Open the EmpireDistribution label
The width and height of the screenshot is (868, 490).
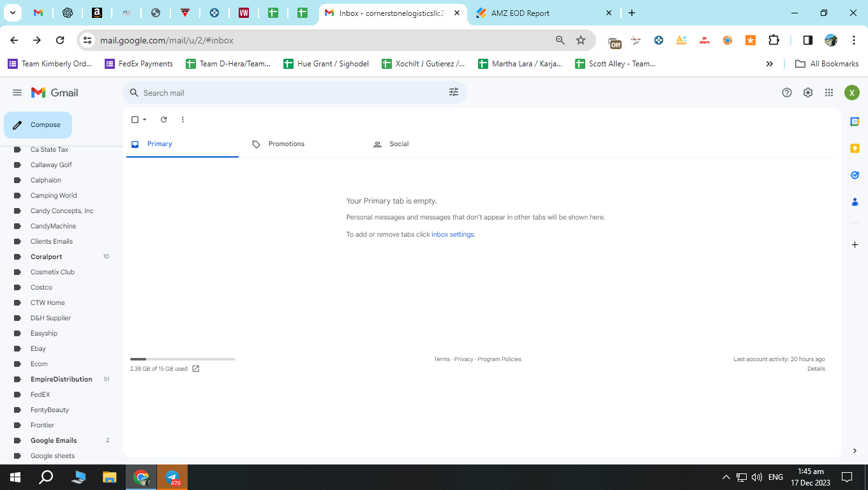(x=61, y=379)
